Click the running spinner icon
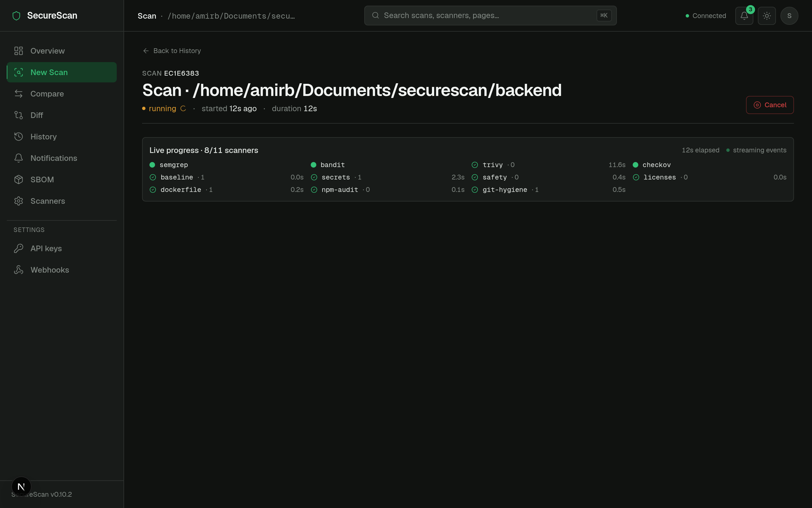 click(183, 109)
